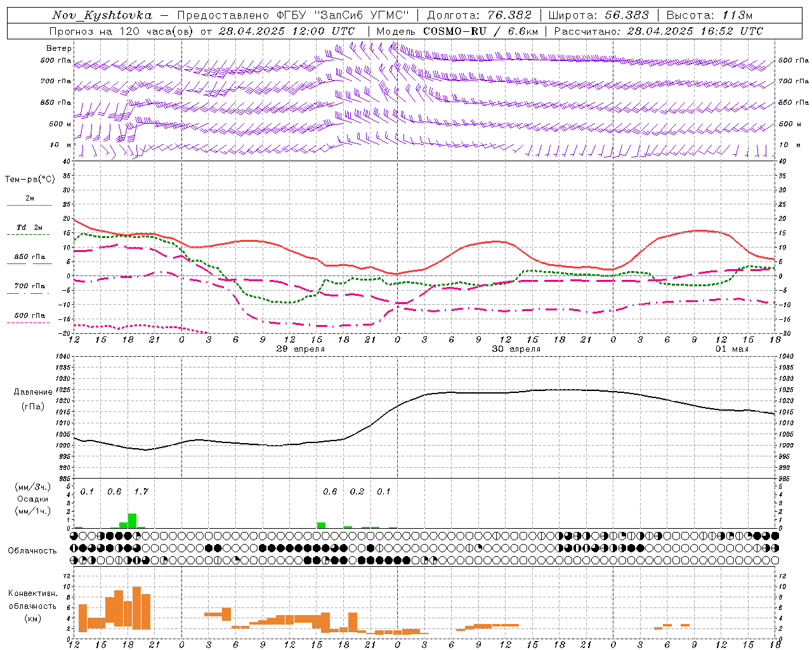Click 'Рассчитано: 28.04.2025 16:52 UTC' text
Screen dimensions: 812x650
pos(658,31)
